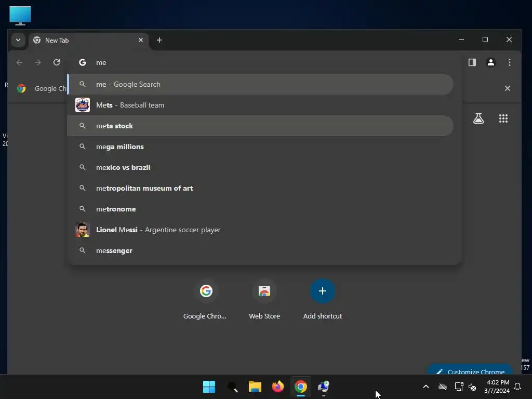Open the notification bell

[x=518, y=387]
